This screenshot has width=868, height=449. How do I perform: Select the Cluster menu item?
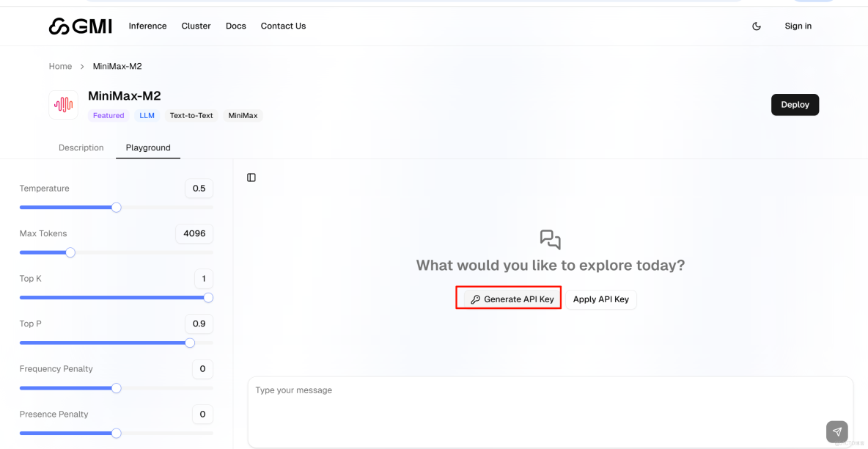coord(196,26)
